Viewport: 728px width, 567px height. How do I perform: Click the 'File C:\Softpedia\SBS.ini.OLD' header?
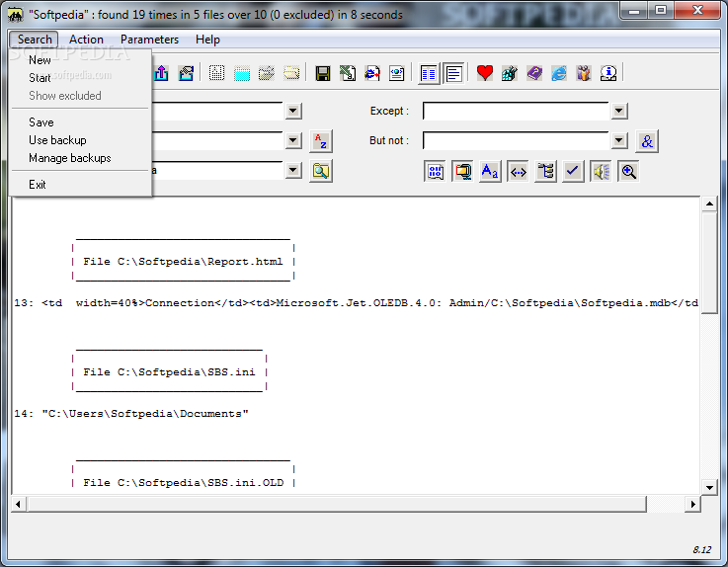(184, 483)
